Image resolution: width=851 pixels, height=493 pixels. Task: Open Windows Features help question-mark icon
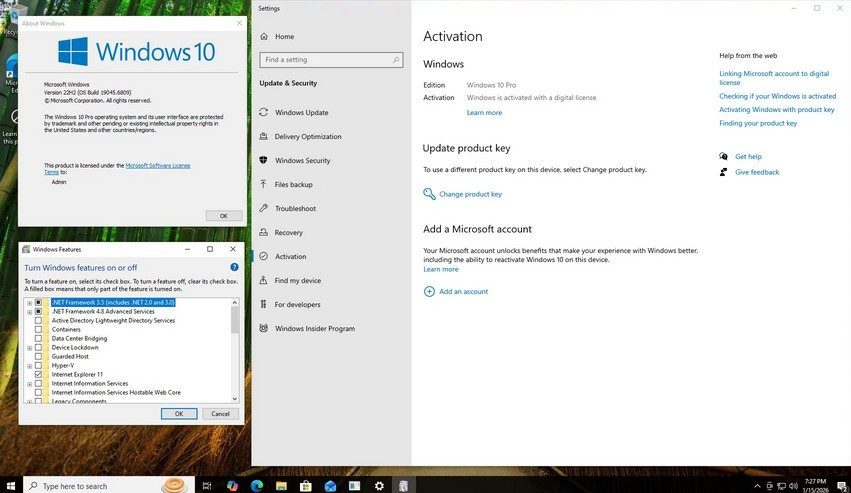point(234,267)
